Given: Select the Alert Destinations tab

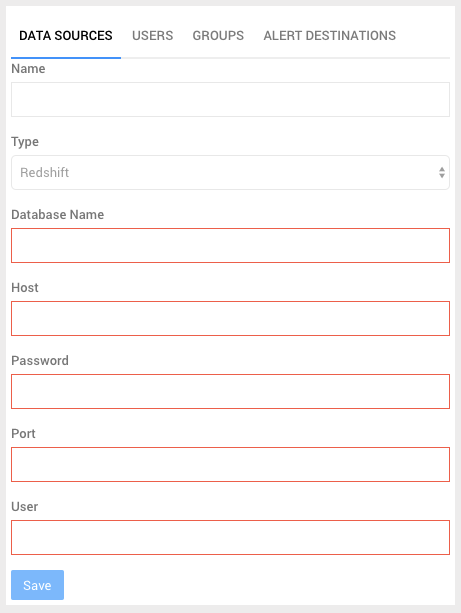Looking at the screenshot, I should (x=330, y=36).
